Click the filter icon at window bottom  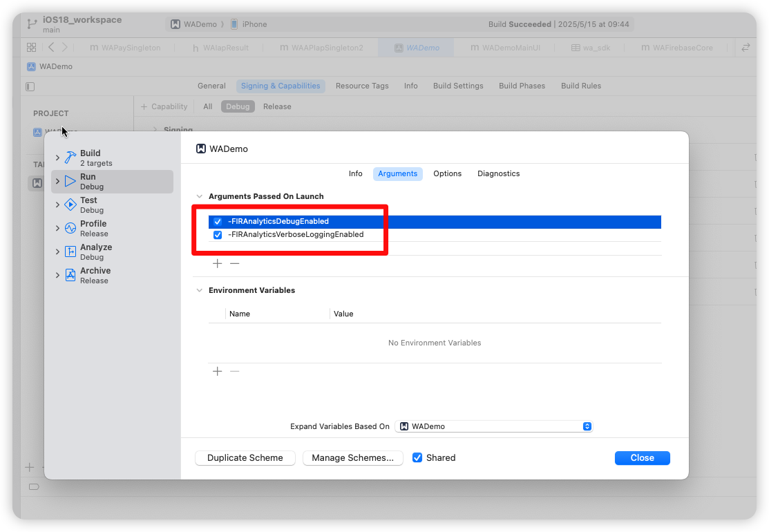[34, 487]
